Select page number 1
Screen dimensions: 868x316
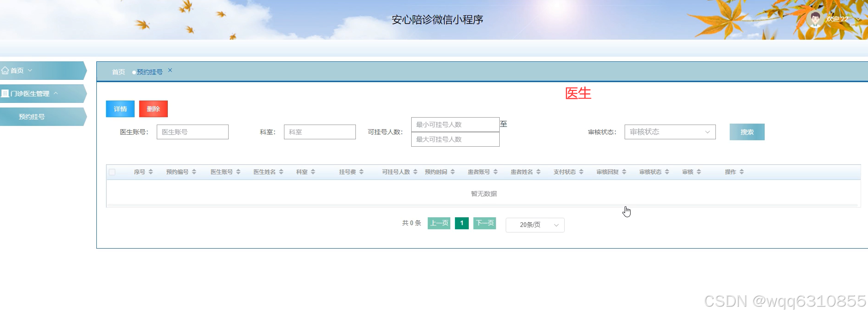pos(461,223)
